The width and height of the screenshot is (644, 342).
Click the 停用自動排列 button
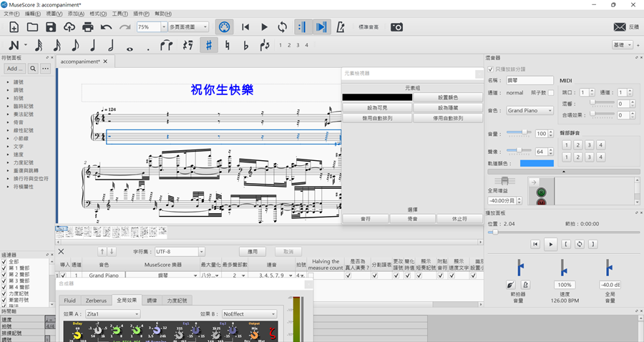pyautogui.click(x=448, y=118)
